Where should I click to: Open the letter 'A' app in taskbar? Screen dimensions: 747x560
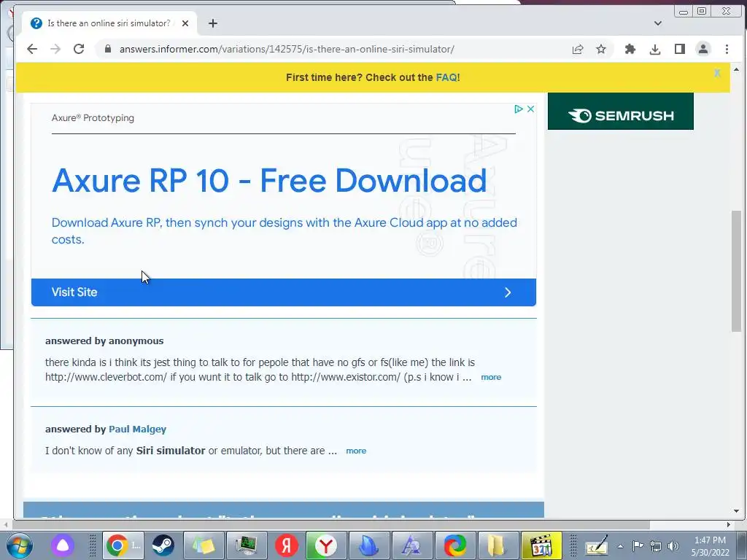411,545
